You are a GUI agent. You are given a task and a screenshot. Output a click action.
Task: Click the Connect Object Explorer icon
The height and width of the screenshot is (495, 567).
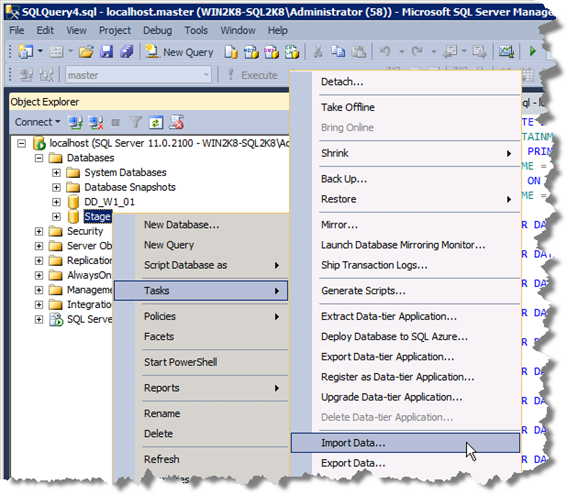click(75, 123)
